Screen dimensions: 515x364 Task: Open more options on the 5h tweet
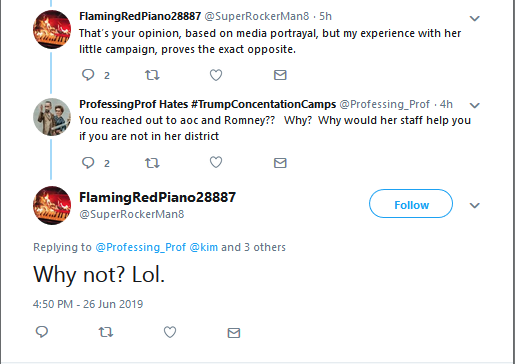(x=474, y=18)
